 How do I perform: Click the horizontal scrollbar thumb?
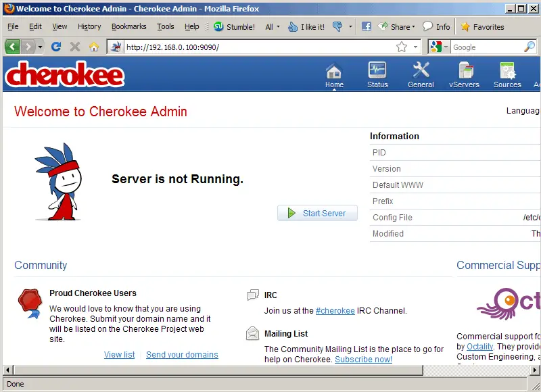point(218,370)
